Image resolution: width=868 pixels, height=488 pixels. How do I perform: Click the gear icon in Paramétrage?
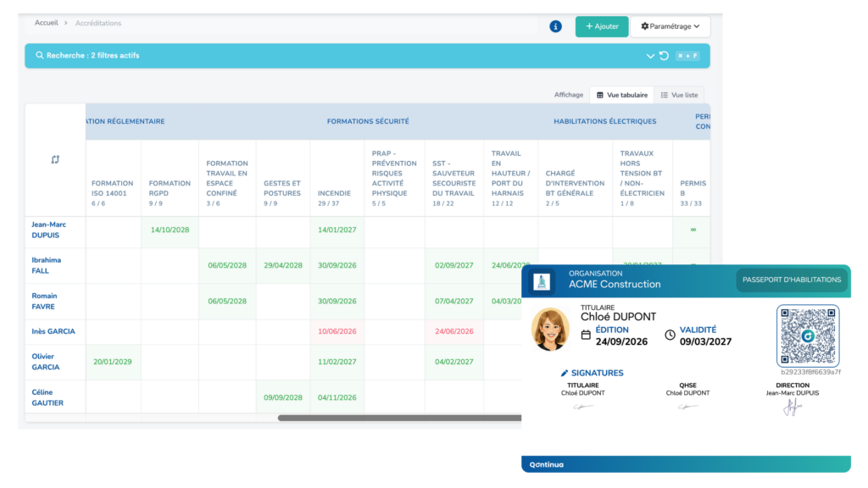pos(644,26)
